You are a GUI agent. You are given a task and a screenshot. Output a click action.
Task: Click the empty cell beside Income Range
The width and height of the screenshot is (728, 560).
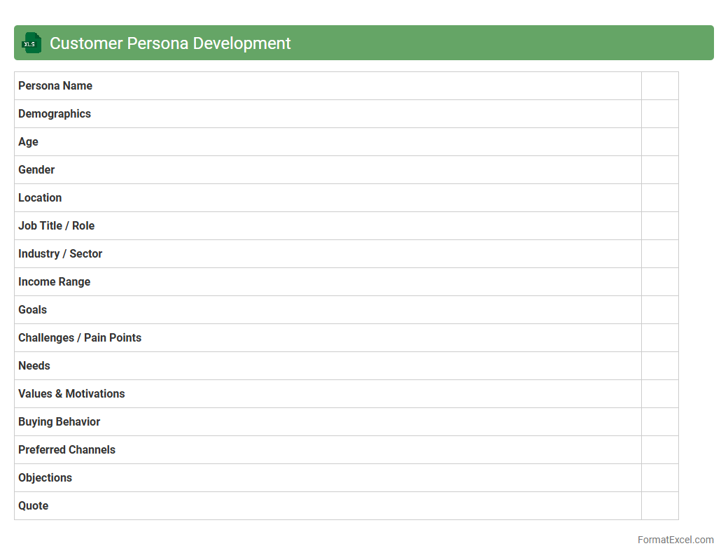(659, 281)
